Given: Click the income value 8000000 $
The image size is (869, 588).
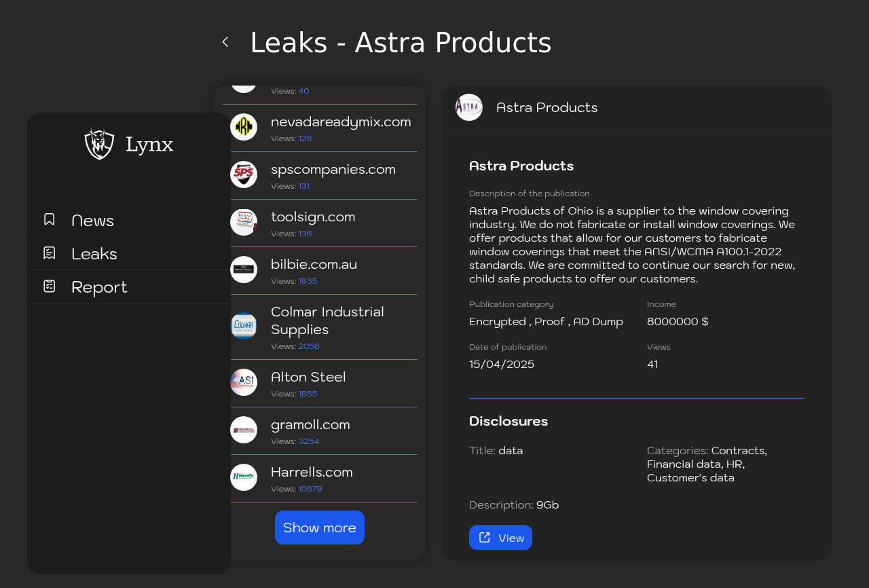Looking at the screenshot, I should pyautogui.click(x=678, y=322).
